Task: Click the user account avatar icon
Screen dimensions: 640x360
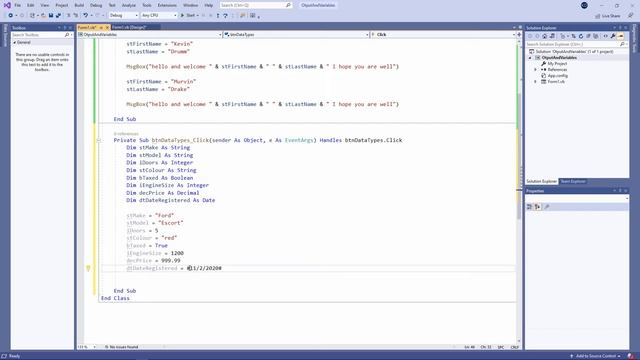Action: (584, 5)
